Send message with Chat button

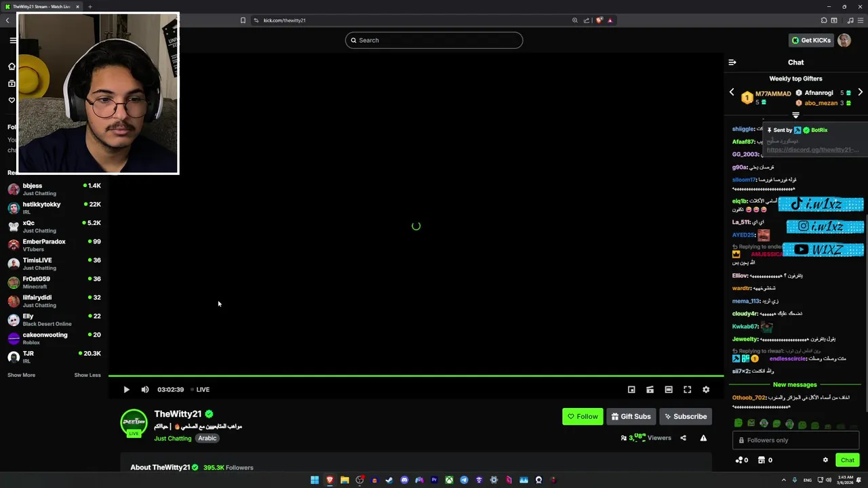848,460
